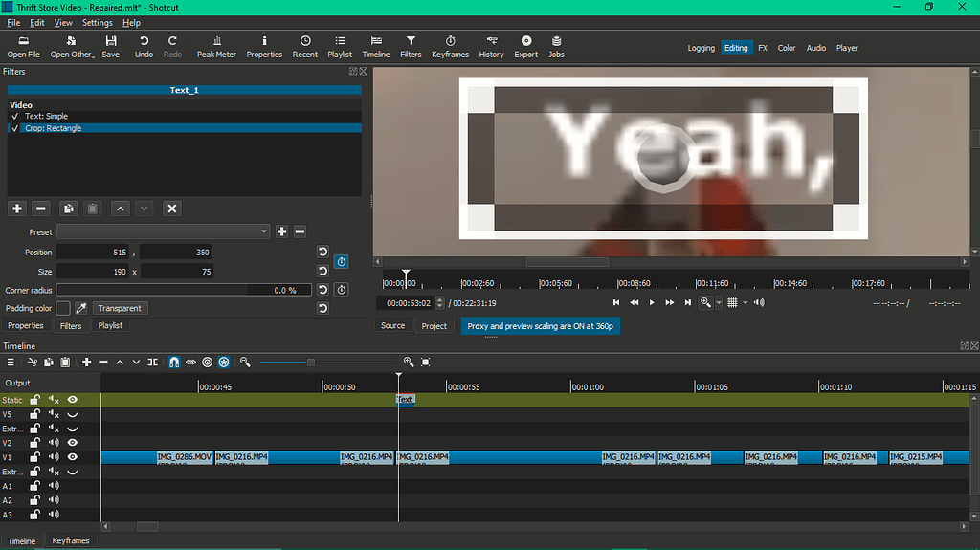Hide the V1 track with eye icon

[x=72, y=457]
